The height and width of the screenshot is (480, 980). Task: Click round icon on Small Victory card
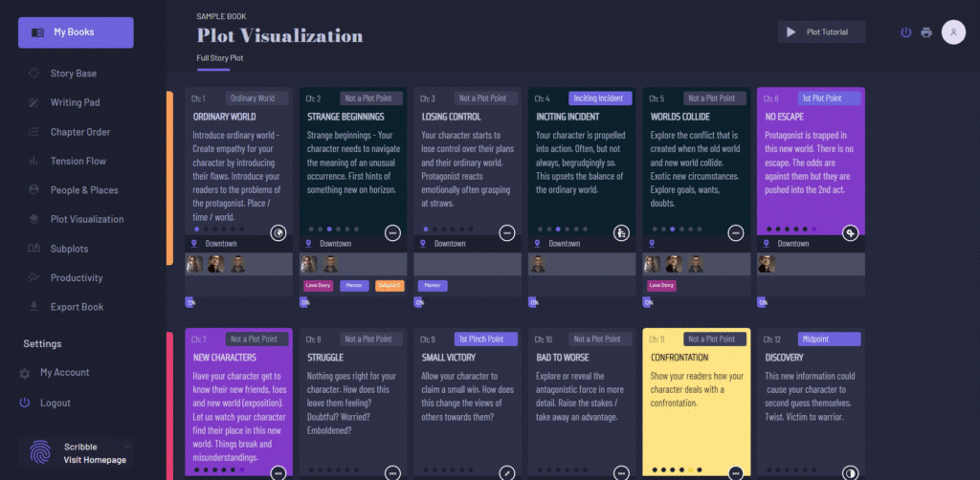tap(507, 473)
